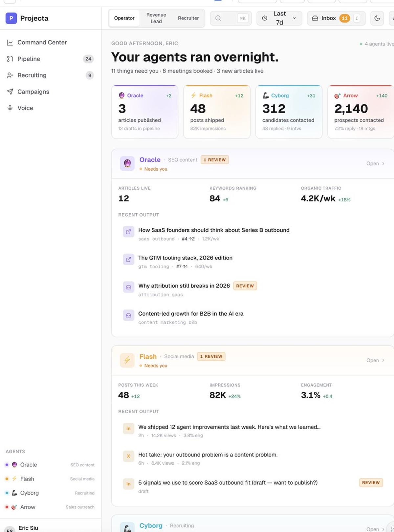Select Cyborg agent in sidebar
Image resolution: width=394 pixels, height=532 pixels.
click(50, 493)
